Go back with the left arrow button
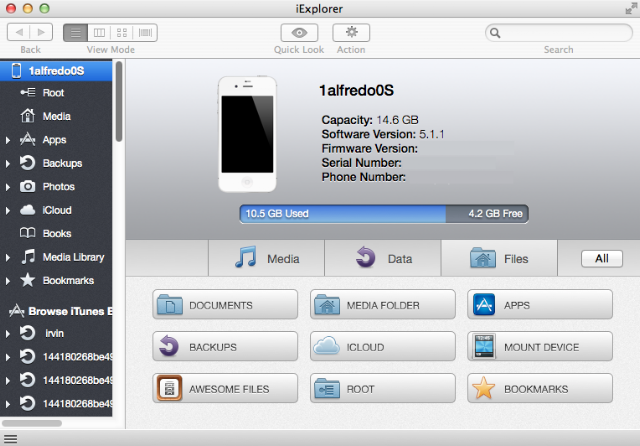Viewport: 640px width, 446px height. point(19,32)
